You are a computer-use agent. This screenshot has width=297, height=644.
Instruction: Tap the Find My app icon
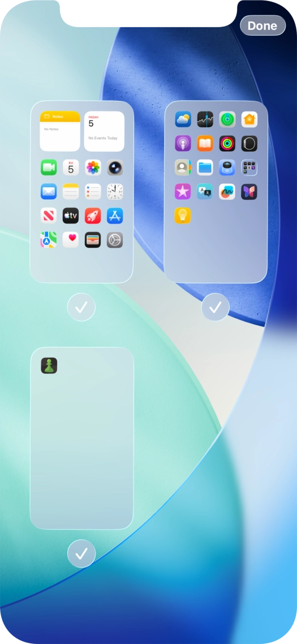227,119
